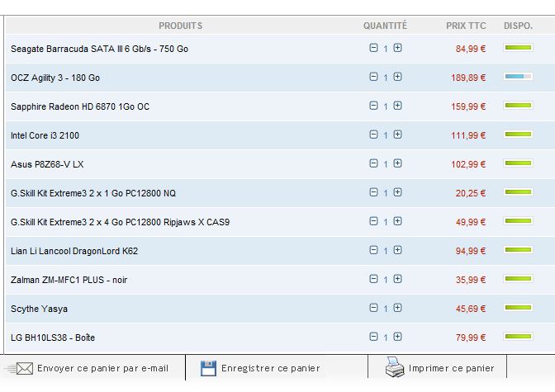Increase quantity of LG BH10LS38 Boîte
This screenshot has height=392, width=555.
click(x=398, y=337)
